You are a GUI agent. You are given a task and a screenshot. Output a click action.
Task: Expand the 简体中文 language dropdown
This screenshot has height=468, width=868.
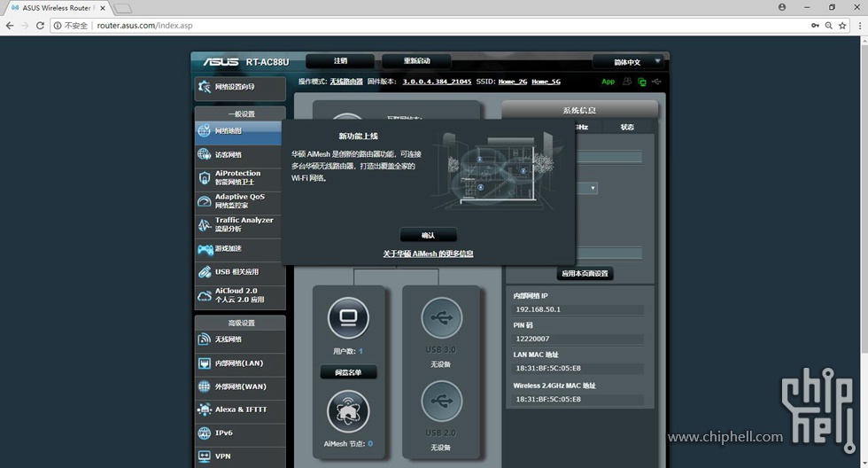click(x=628, y=62)
